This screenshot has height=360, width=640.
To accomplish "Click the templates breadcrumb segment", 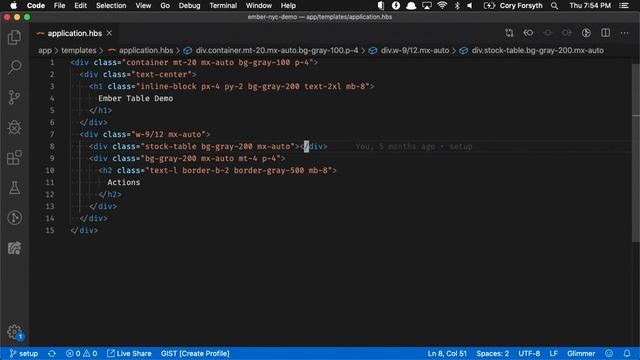I will pyautogui.click(x=79, y=51).
